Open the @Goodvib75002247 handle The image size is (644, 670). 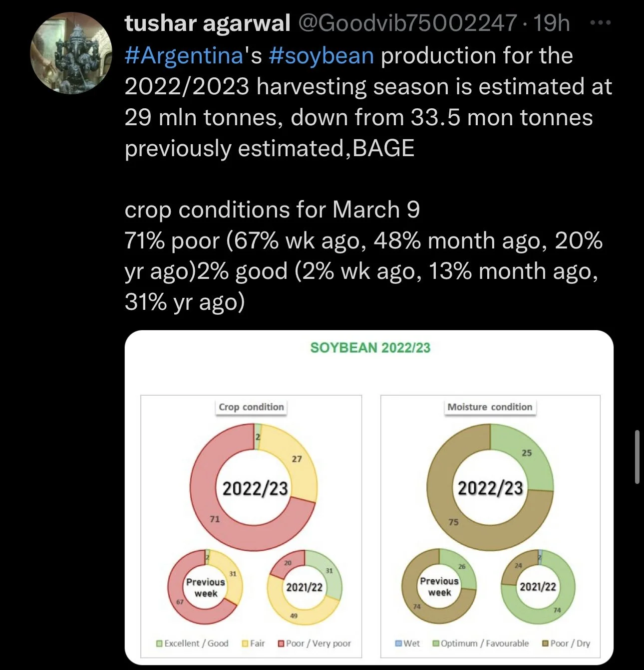(x=407, y=23)
